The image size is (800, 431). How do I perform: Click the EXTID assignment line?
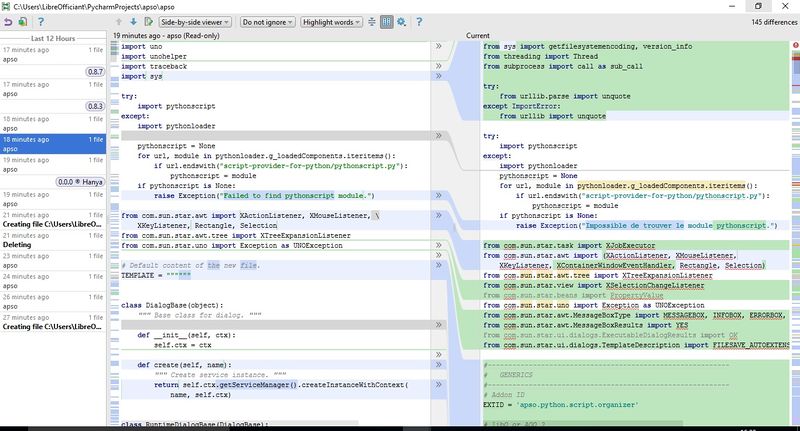(x=561, y=404)
